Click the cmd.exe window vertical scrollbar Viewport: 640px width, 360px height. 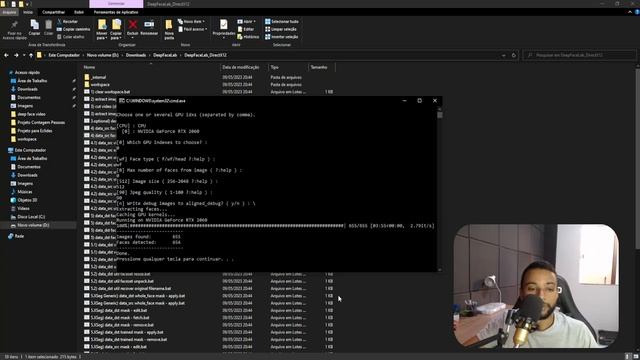(x=440, y=189)
